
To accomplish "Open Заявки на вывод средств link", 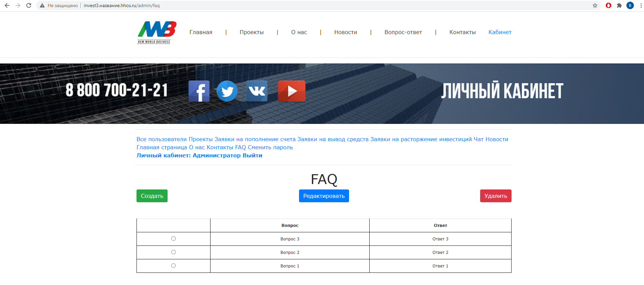I will click(x=333, y=139).
